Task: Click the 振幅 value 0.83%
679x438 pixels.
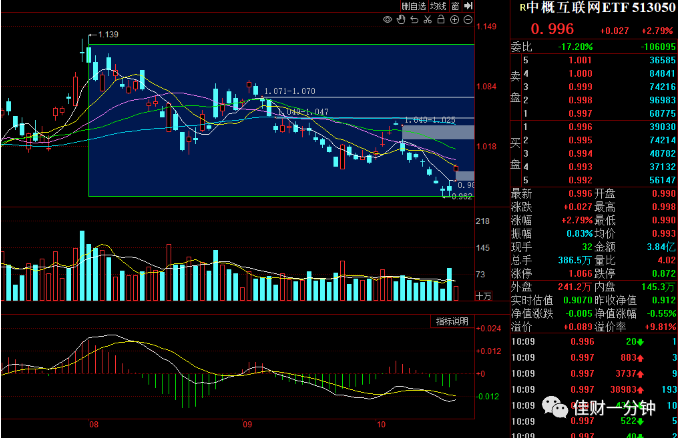Action: [x=579, y=234]
